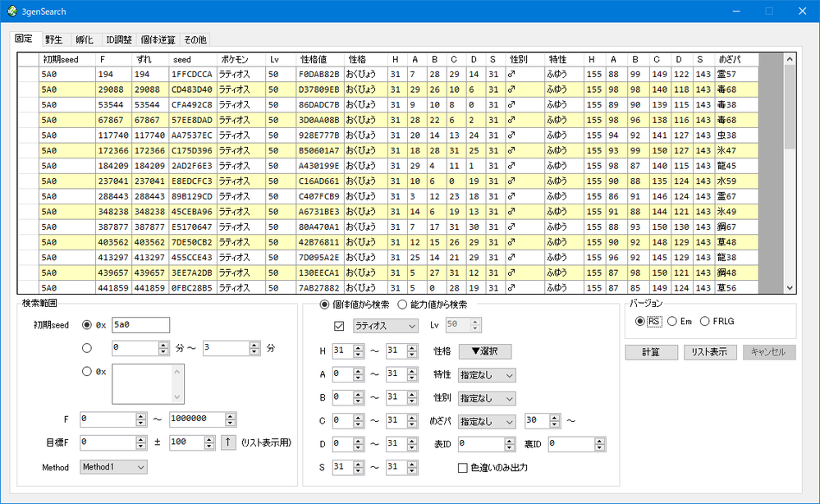Select 能力値から検索 radio option
The height and width of the screenshot is (504, 820).
(x=402, y=305)
